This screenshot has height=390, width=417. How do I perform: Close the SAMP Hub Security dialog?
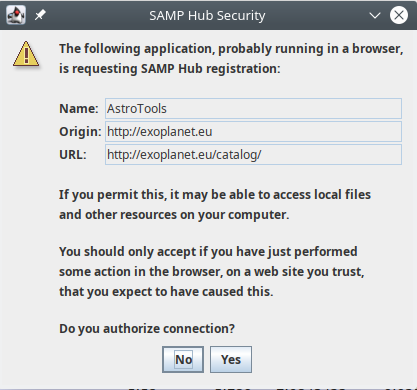pyautogui.click(x=399, y=15)
